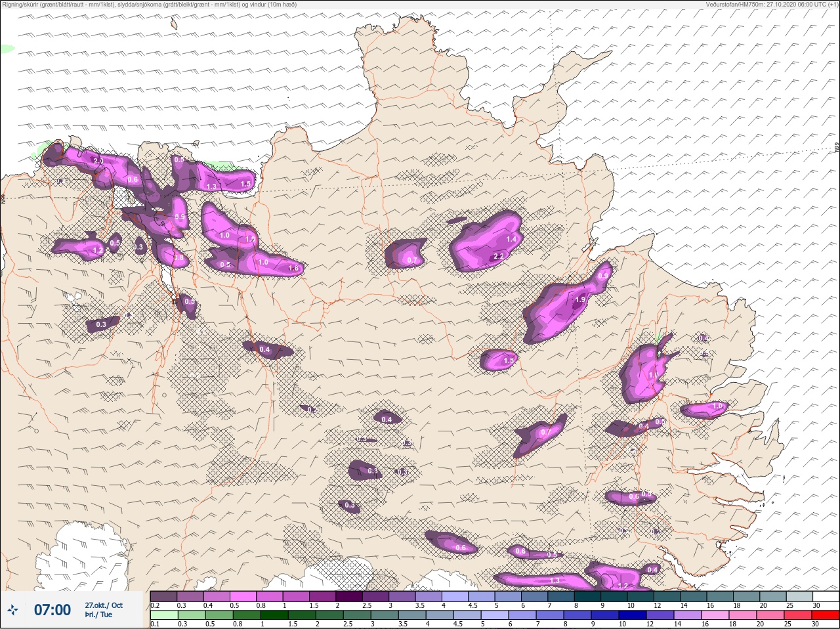This screenshot has height=629, width=840.
Task: Click the 1.9 precipitation value on the map
Action: 580,299
